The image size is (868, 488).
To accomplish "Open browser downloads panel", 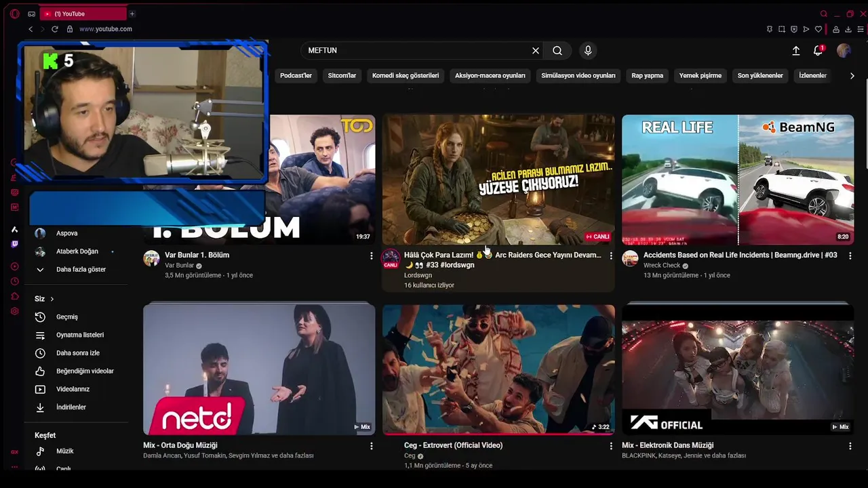I will (848, 29).
